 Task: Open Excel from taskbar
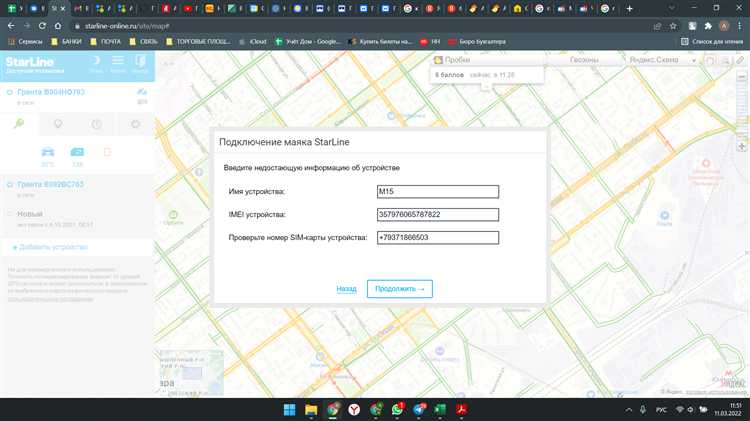[x=440, y=410]
